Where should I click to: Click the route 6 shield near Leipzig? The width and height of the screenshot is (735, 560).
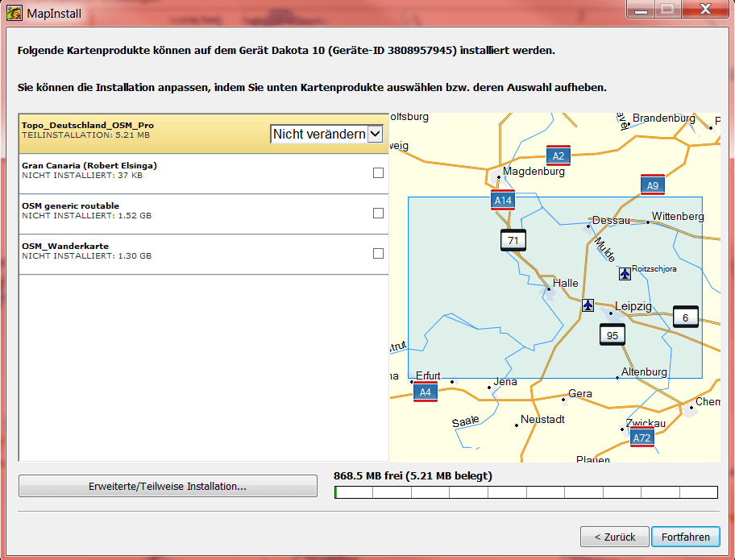click(x=685, y=317)
